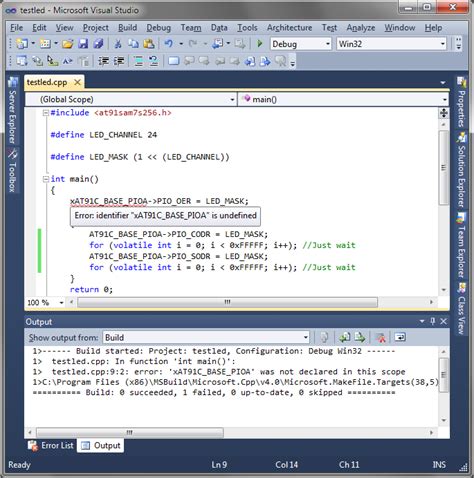Open the Build menu

click(x=127, y=28)
